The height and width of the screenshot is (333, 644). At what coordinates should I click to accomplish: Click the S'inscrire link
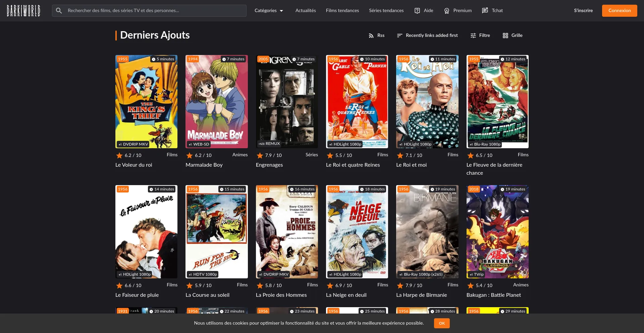click(583, 11)
